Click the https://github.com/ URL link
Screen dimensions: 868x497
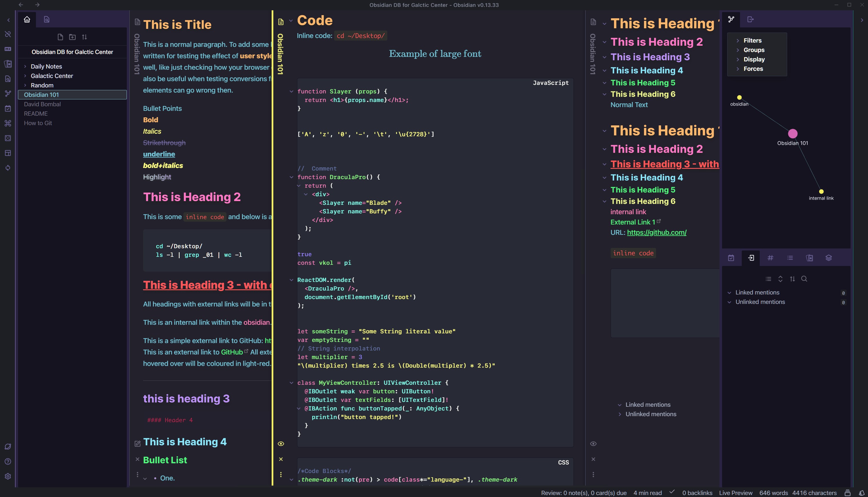tap(656, 233)
